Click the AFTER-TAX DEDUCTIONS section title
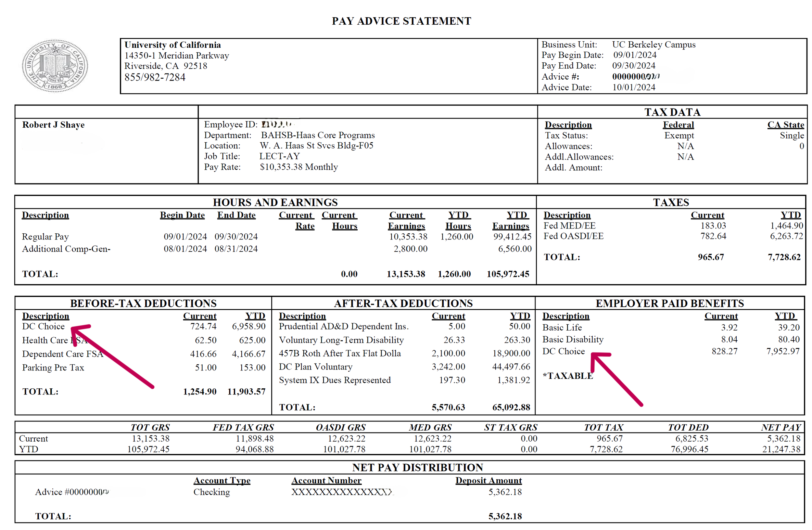This screenshot has height=530, width=812. coord(403,304)
